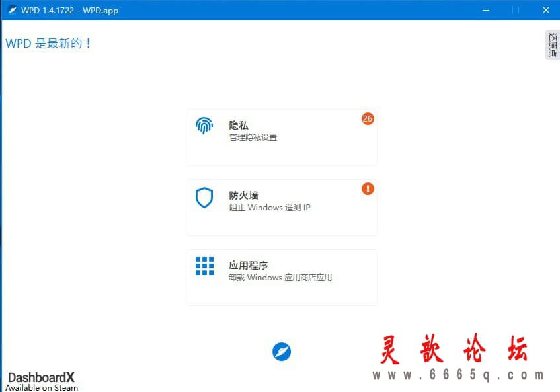Click the blue grid apps icon
This screenshot has width=560, height=392.
point(205,266)
